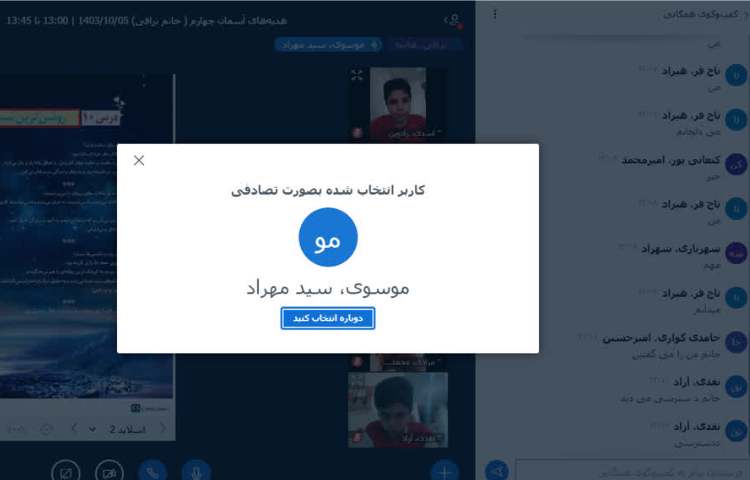Open the slide number dropdown 'اسلاید 2'
Screen dimensions: 750x480
tap(118, 429)
